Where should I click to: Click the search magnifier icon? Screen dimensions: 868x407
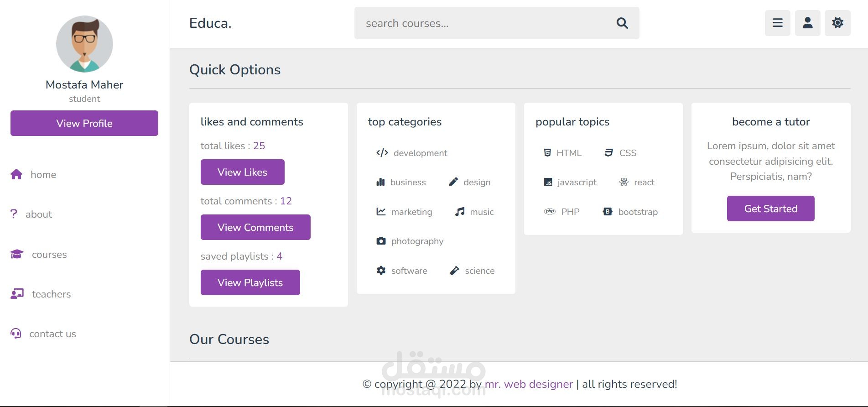click(x=622, y=23)
